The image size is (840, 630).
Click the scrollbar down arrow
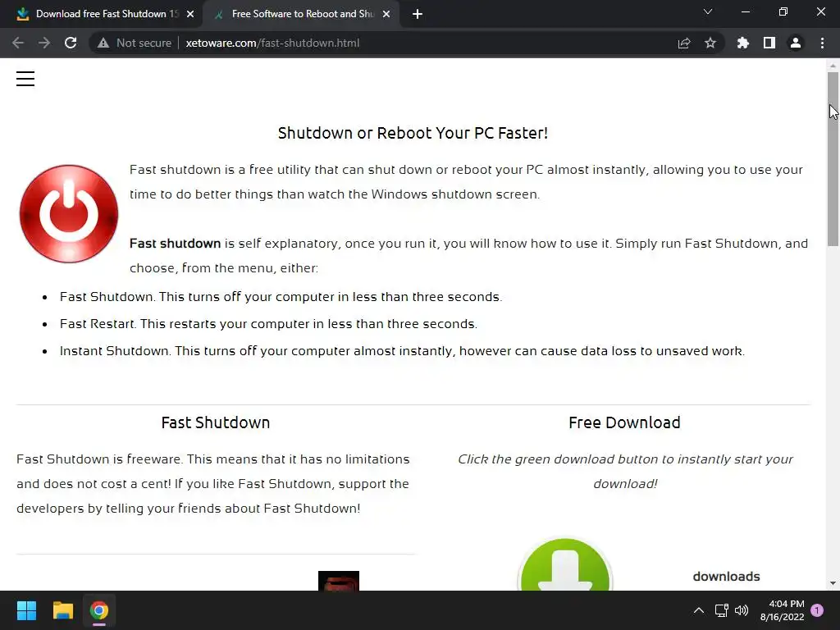coord(833,583)
